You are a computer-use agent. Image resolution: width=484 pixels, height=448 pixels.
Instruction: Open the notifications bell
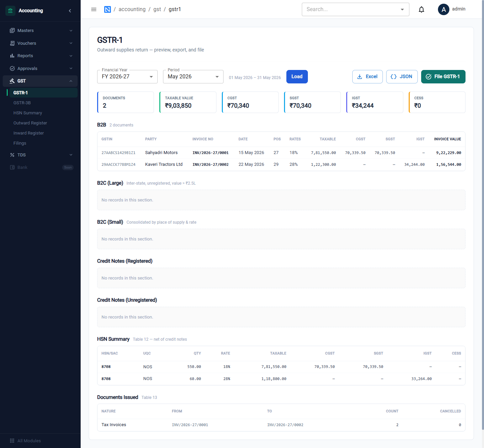[421, 9]
